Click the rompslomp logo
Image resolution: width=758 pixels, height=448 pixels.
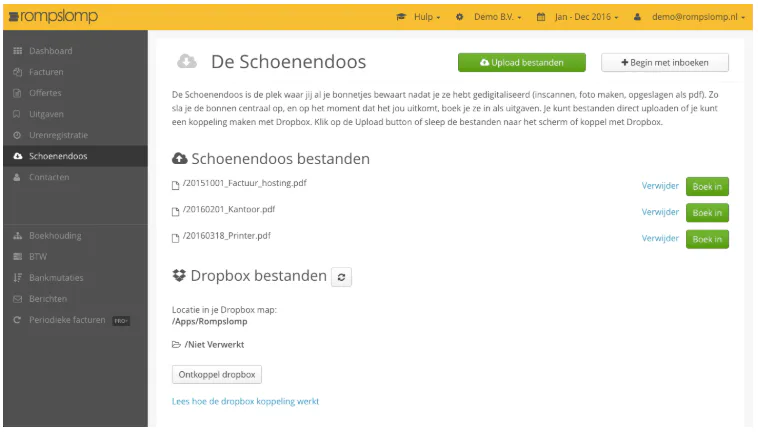pyautogui.click(x=53, y=16)
